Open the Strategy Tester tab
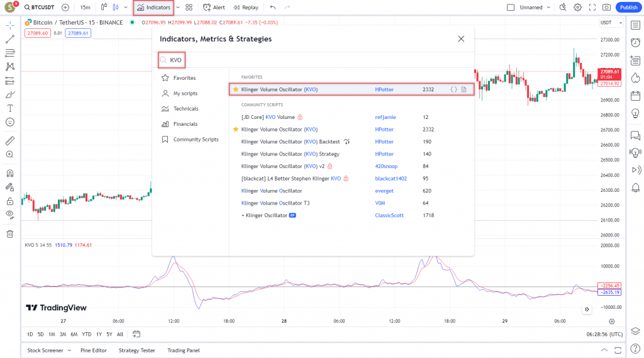Screen dimensions: 644x358 (x=136, y=350)
